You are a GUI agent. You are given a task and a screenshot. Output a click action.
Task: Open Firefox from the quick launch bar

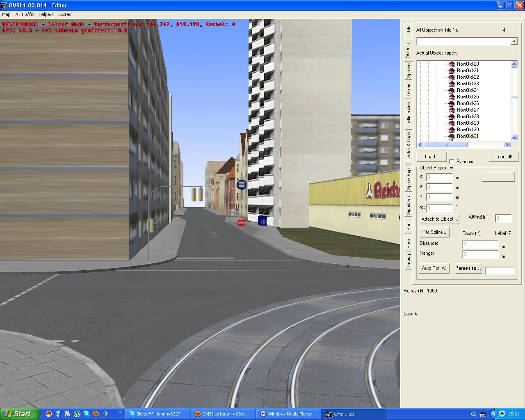[x=96, y=414]
